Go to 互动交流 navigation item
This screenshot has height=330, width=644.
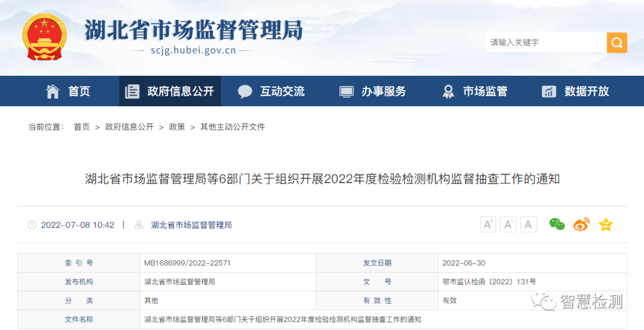(271, 91)
